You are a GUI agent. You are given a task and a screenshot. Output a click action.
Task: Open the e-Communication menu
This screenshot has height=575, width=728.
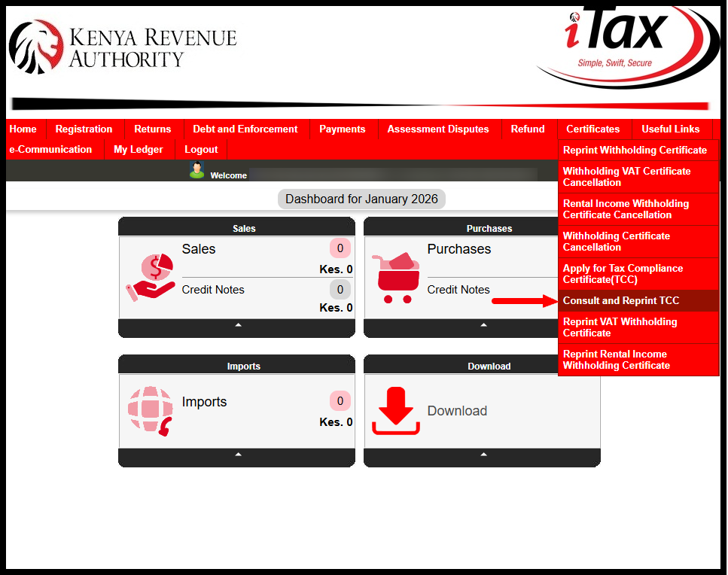tap(51, 149)
